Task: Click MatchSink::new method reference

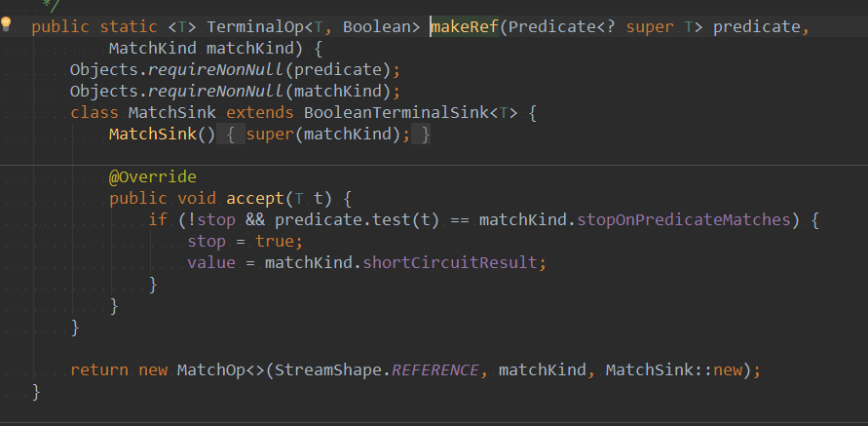Action: click(674, 369)
